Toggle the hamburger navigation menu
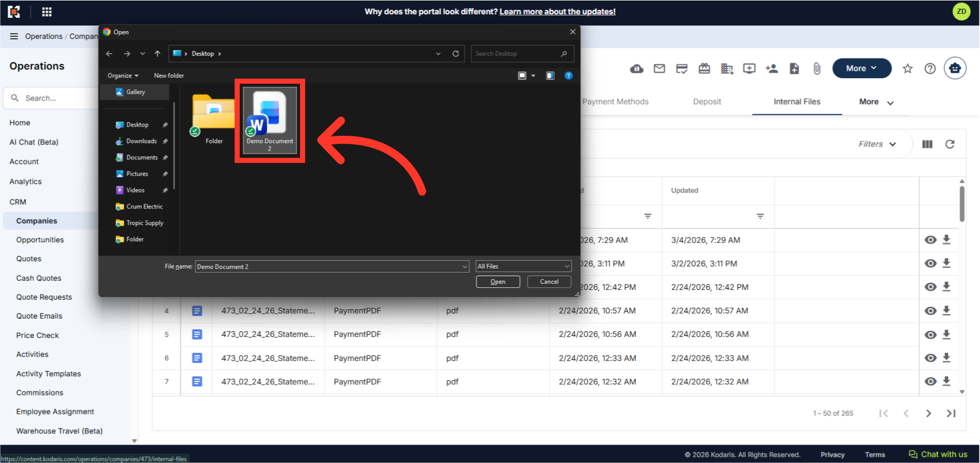The image size is (980, 463). (14, 36)
